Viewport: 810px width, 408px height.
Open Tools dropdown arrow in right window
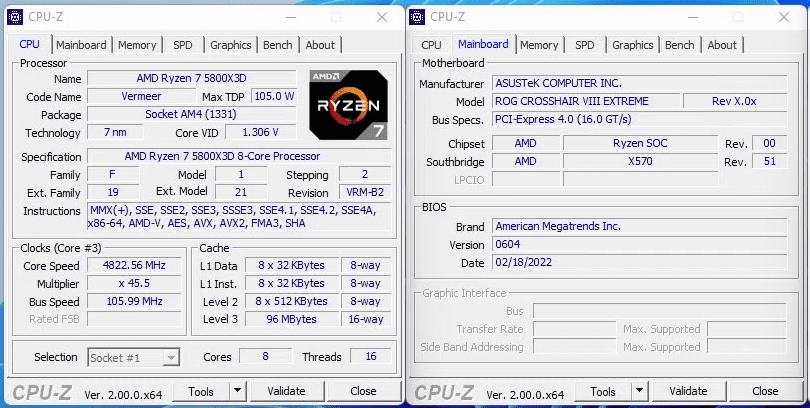(640, 391)
